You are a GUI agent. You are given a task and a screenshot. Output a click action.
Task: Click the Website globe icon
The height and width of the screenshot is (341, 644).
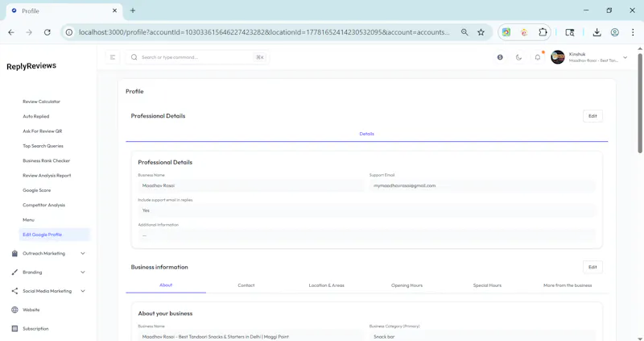[x=14, y=310]
